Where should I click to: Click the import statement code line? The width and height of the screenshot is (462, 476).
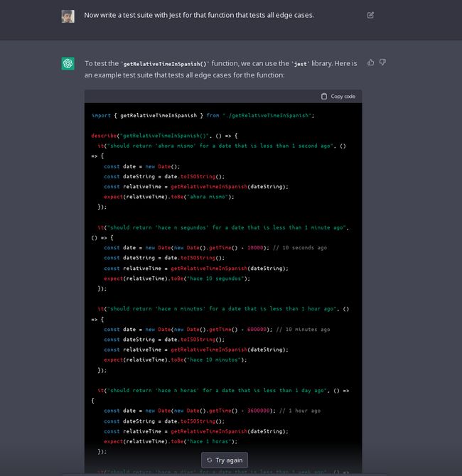coord(203,115)
